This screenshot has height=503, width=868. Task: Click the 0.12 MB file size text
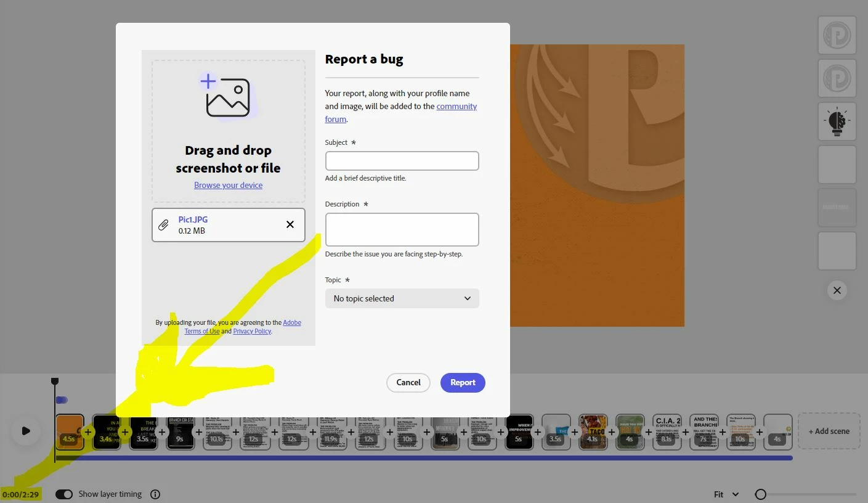tap(192, 231)
